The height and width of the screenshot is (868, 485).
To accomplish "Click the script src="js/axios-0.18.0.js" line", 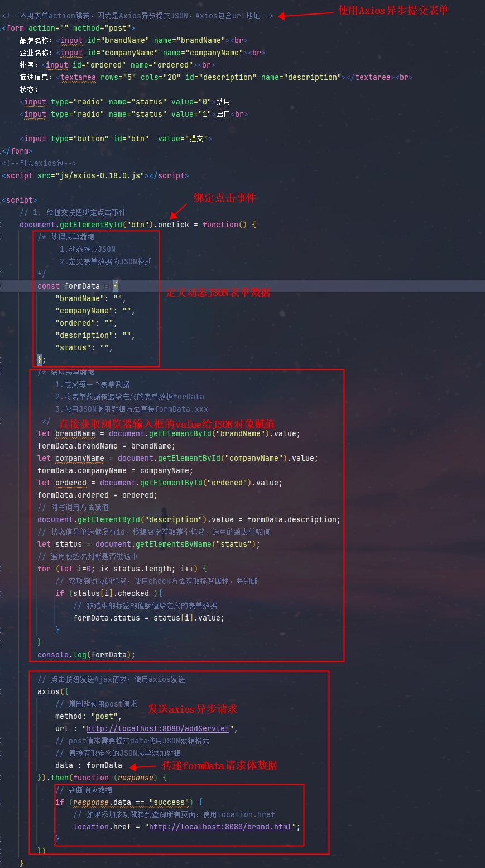I will (95, 175).
